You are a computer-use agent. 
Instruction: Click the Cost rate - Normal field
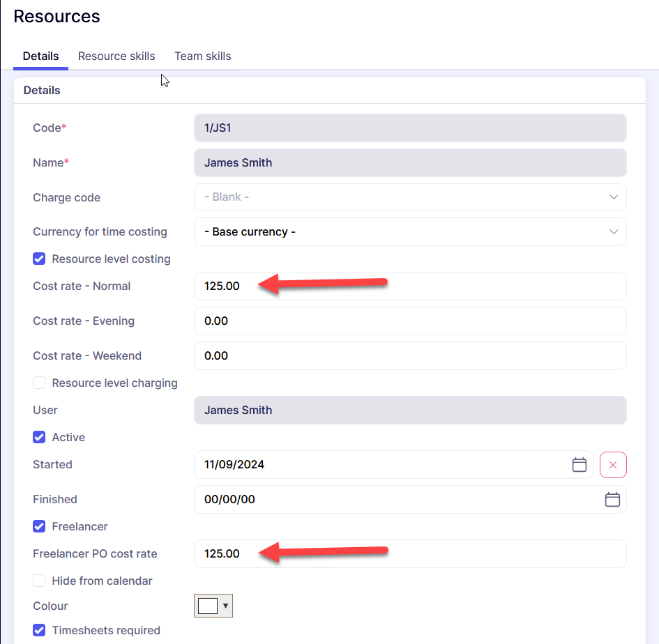(409, 286)
